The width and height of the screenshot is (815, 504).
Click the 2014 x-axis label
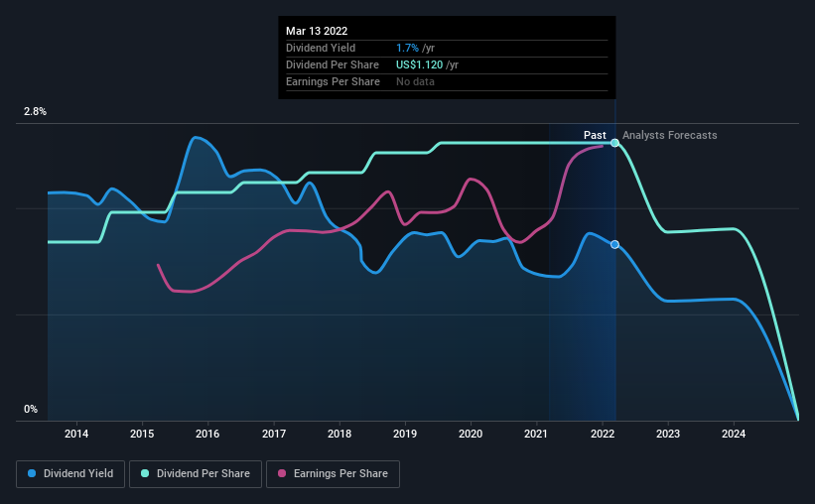click(76, 434)
